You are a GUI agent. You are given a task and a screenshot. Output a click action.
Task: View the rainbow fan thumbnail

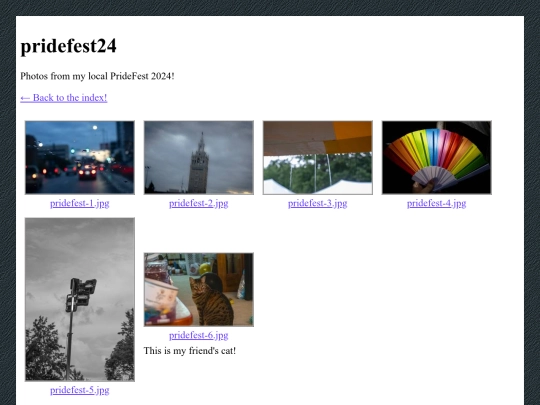click(x=437, y=157)
